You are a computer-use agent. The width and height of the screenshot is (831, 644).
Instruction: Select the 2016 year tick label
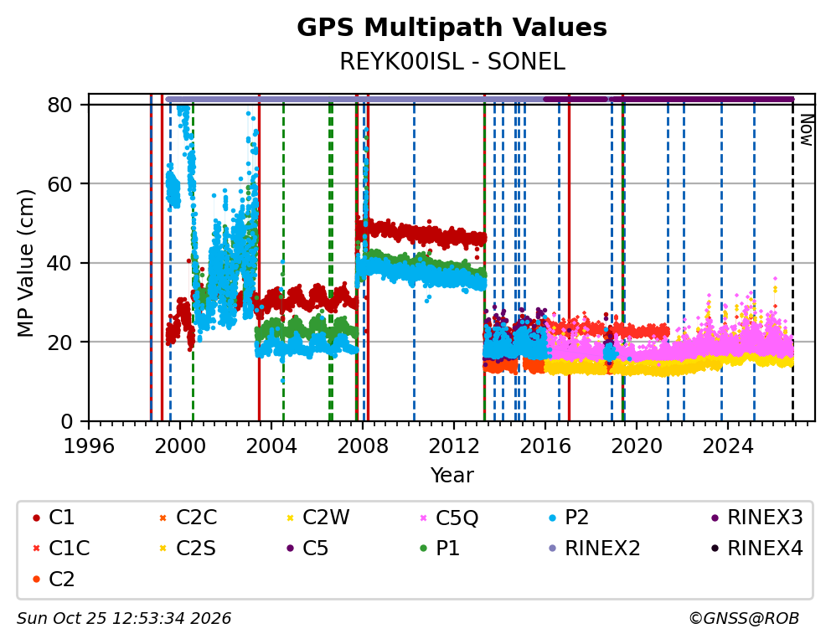click(545, 447)
